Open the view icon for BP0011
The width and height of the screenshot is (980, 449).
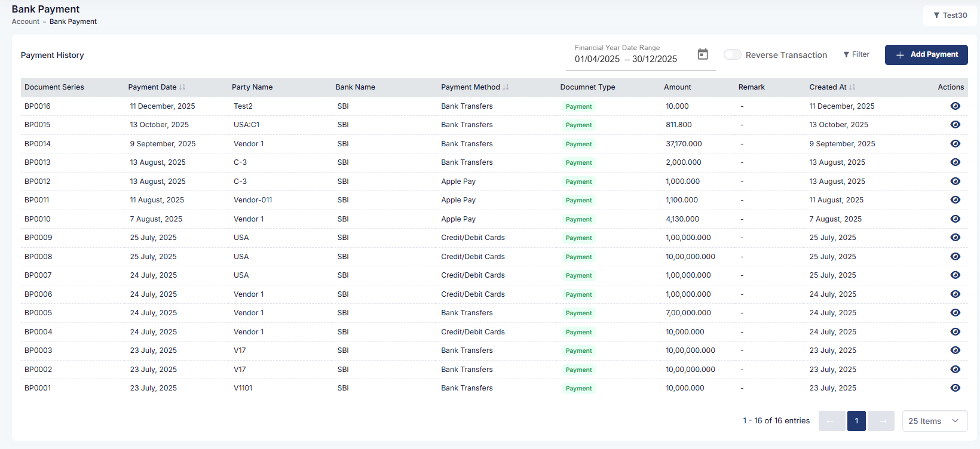[955, 200]
